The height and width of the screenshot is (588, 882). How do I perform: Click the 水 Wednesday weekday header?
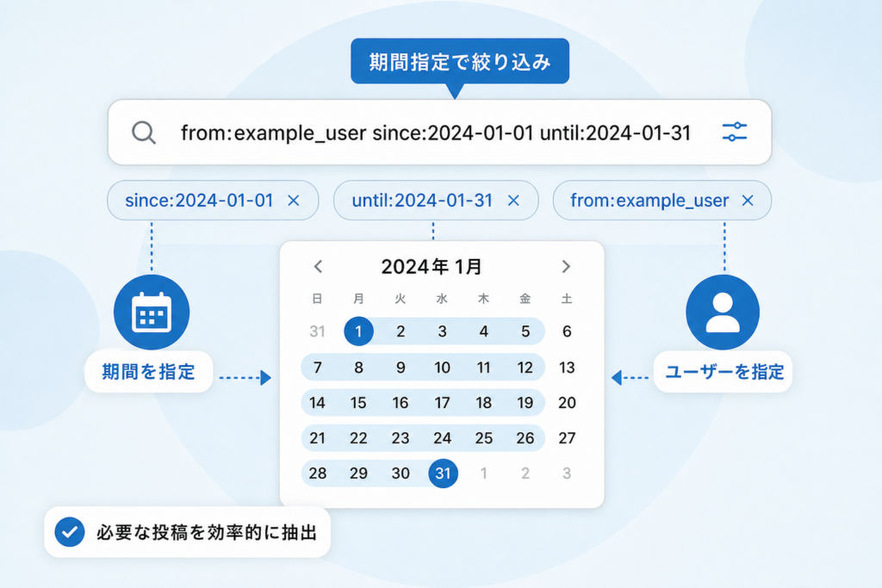442,299
